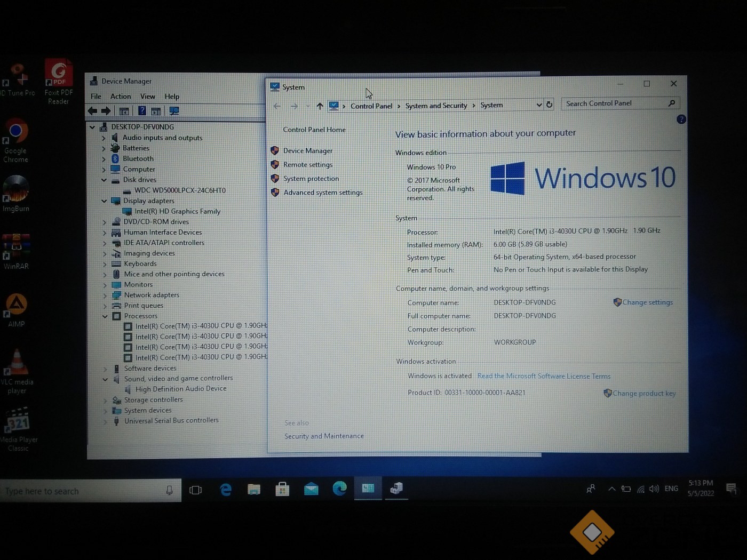Click the System window taskbar button
This screenshot has width=747, height=560.
tap(368, 488)
